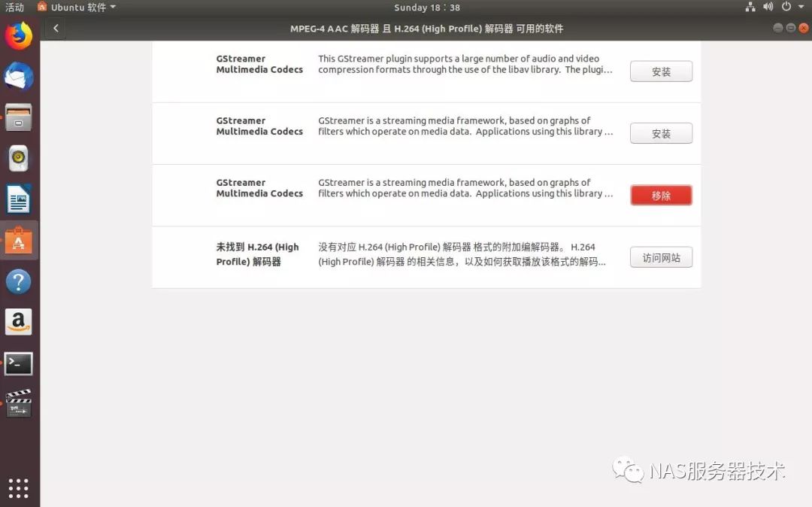
Task: Open the Ubuntu 软件 app menu
Action: pos(77,8)
